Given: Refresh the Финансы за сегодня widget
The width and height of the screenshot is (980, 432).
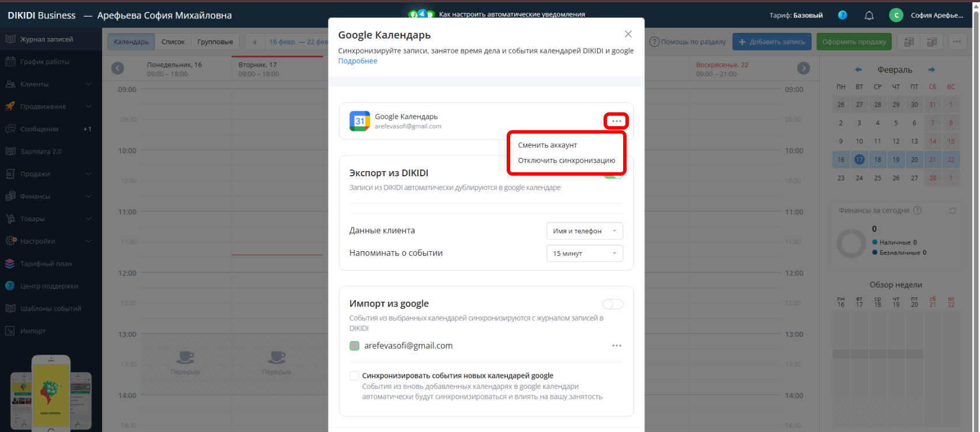Looking at the screenshot, I should 952,211.
